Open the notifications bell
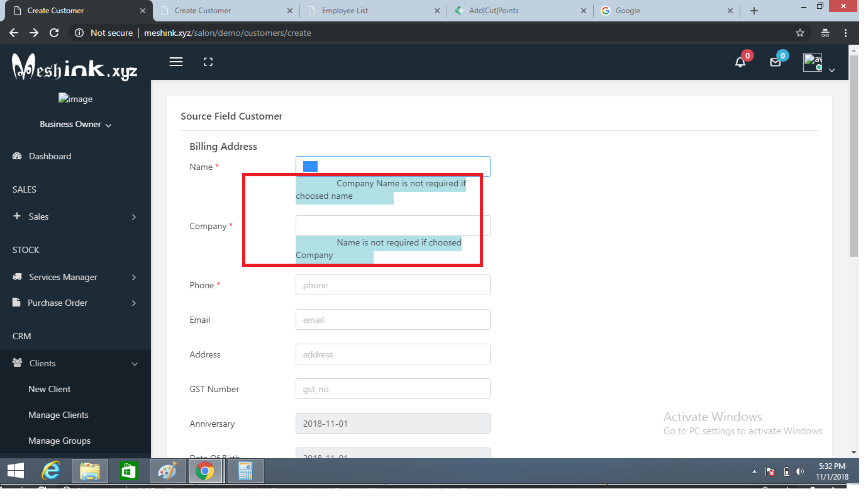Image resolution: width=868 pixels, height=501 pixels. pyautogui.click(x=740, y=62)
